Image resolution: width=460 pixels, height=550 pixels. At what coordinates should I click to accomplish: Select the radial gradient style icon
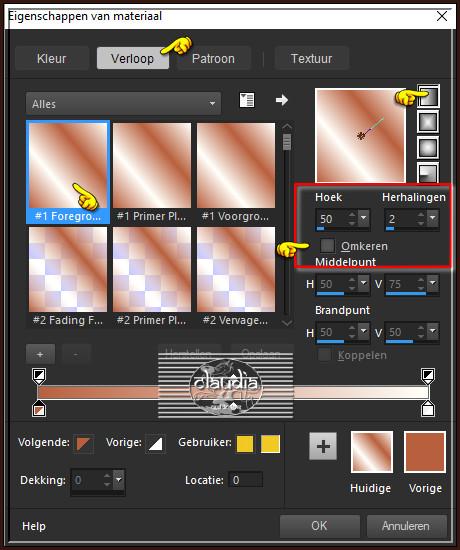tap(428, 172)
